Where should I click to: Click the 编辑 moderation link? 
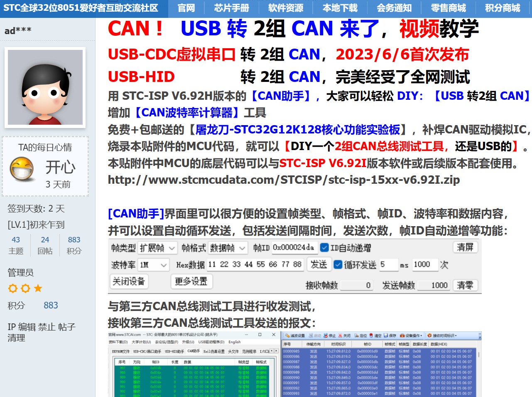point(27,327)
